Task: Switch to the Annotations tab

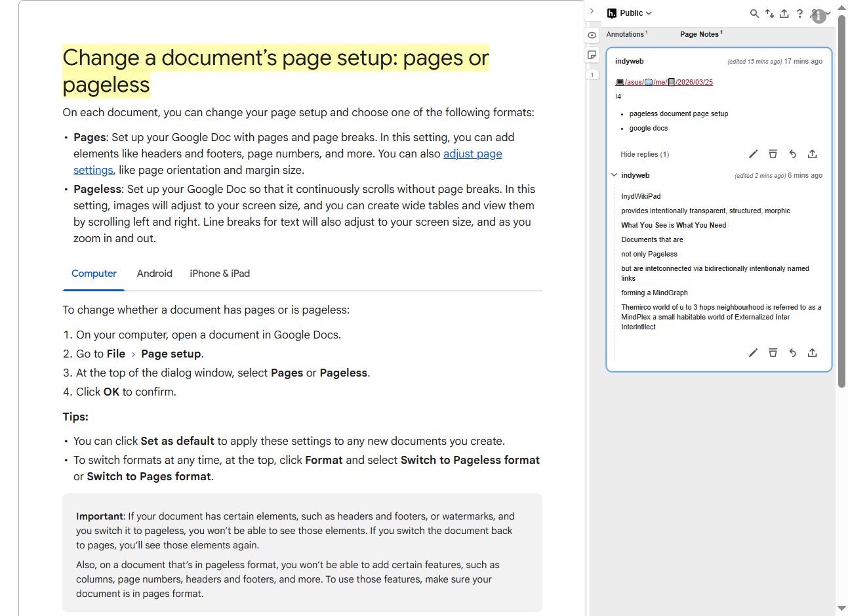Action: coord(626,34)
